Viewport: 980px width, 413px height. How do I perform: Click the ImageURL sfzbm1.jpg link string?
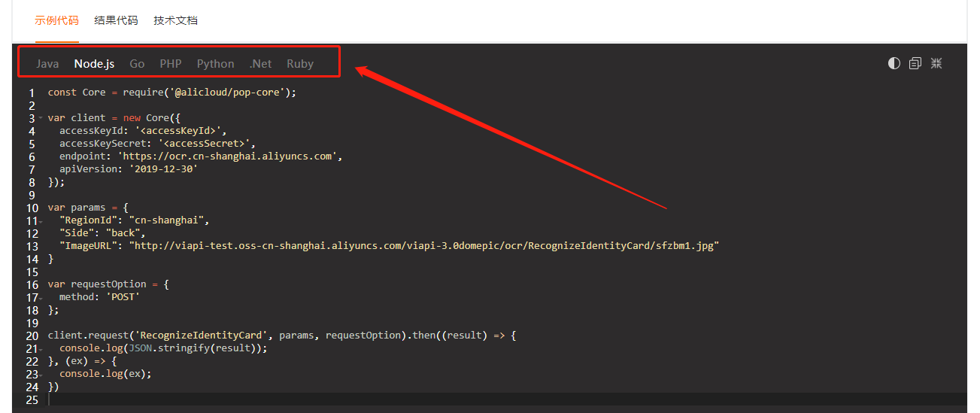tap(424, 246)
